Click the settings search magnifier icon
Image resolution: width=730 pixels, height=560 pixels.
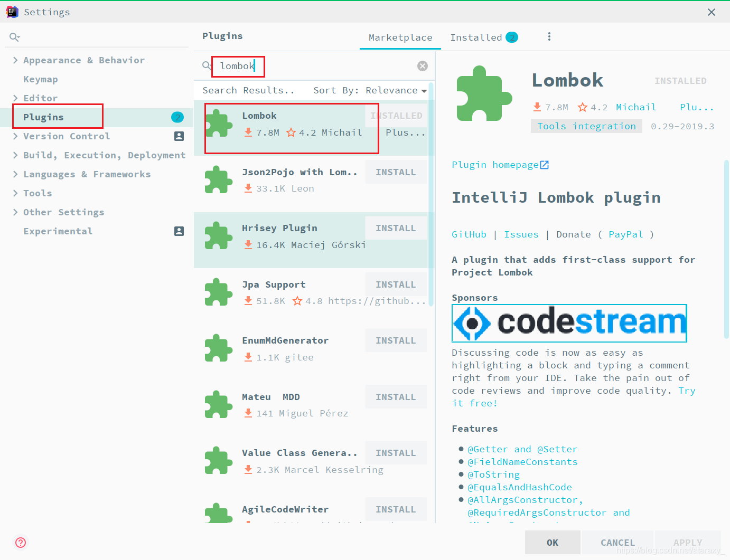(15, 37)
